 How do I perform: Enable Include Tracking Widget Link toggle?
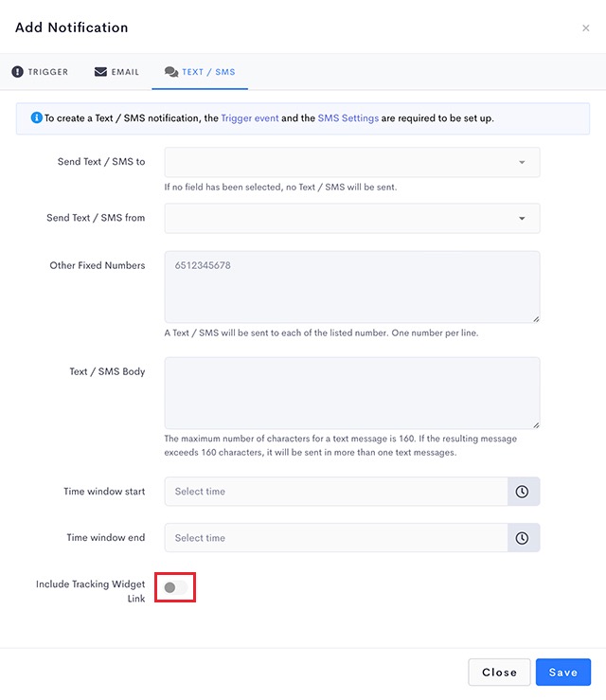[x=175, y=587]
